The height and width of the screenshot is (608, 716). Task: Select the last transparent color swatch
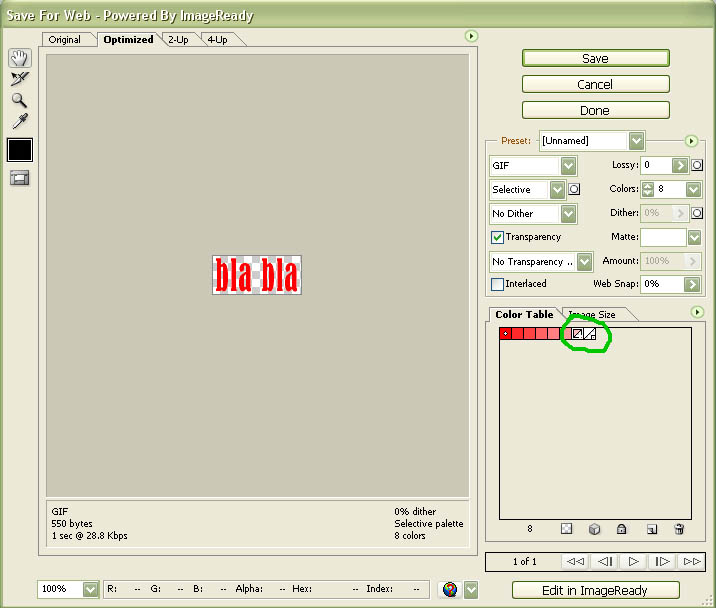[590, 334]
